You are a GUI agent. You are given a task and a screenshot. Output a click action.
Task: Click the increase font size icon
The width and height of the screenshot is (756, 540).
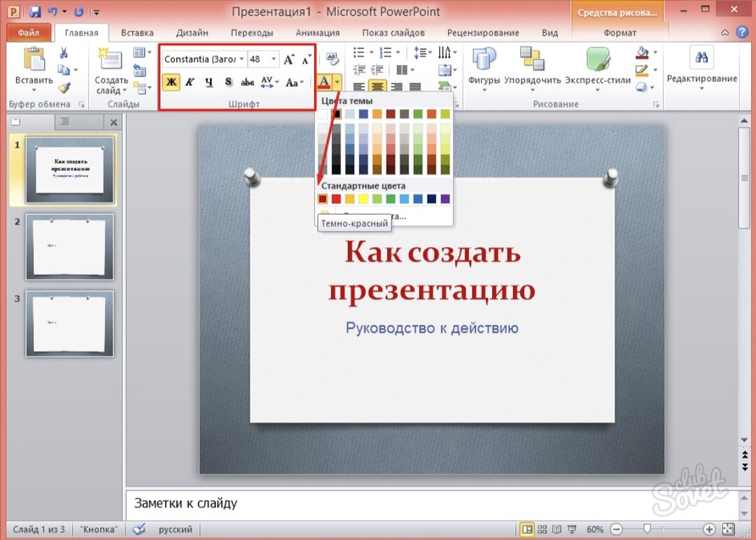pyautogui.click(x=289, y=59)
